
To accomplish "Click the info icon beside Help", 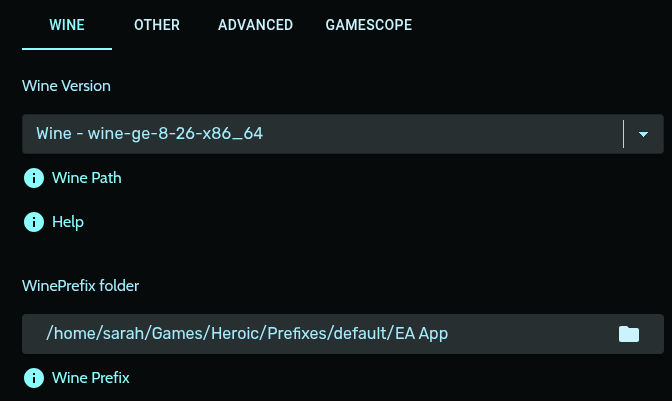I will click(34, 222).
